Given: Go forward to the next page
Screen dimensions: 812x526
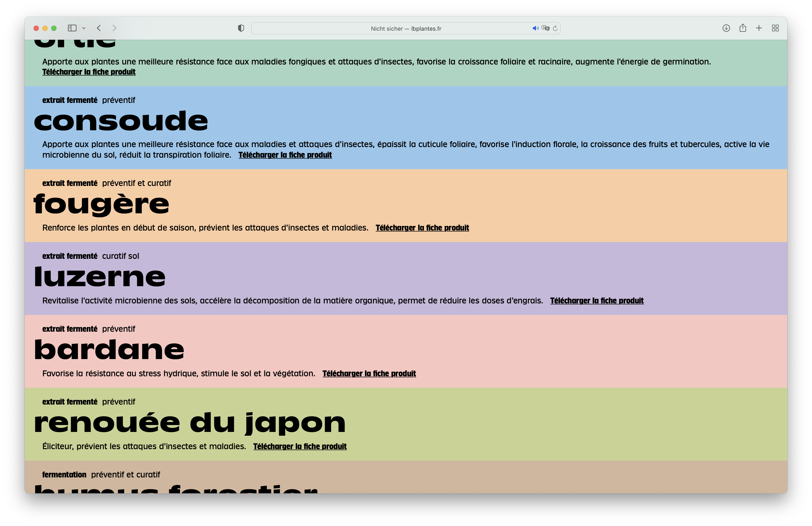Looking at the screenshot, I should click(x=114, y=28).
